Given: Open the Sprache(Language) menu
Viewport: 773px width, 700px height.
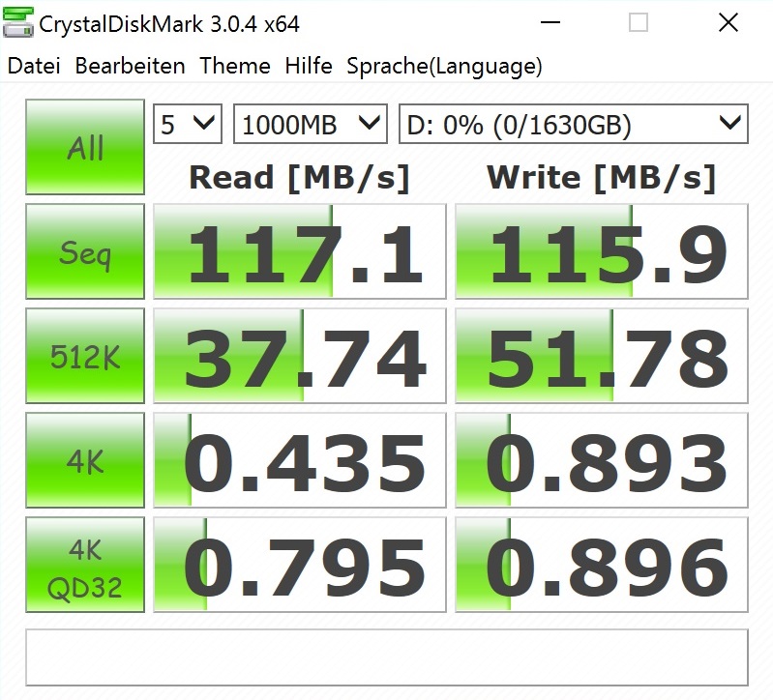Looking at the screenshot, I should 444,66.
